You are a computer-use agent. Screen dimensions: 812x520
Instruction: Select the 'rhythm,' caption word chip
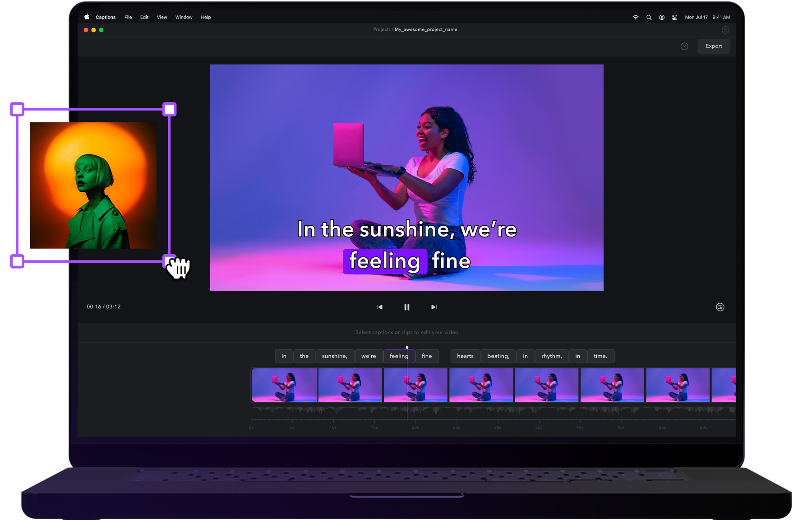pos(552,356)
